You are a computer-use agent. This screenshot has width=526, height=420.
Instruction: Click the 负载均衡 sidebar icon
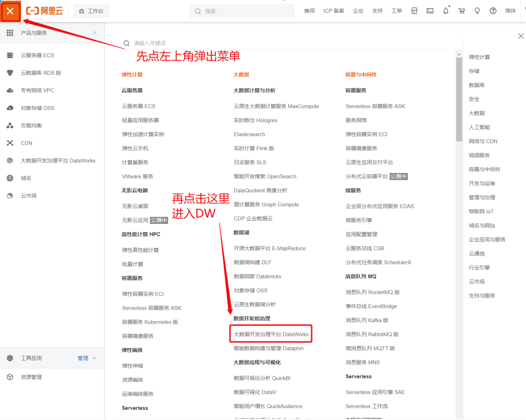pos(10,126)
